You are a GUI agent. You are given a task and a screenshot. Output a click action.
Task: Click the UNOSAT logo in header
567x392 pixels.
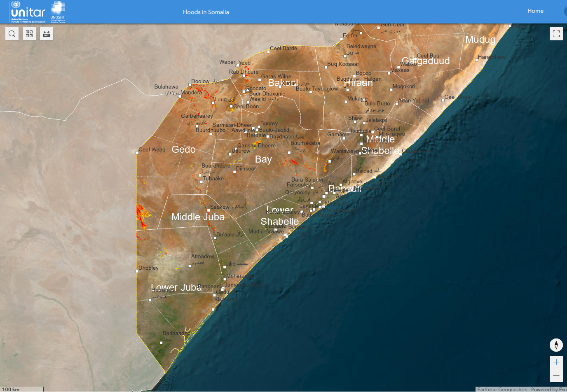pyautogui.click(x=58, y=12)
